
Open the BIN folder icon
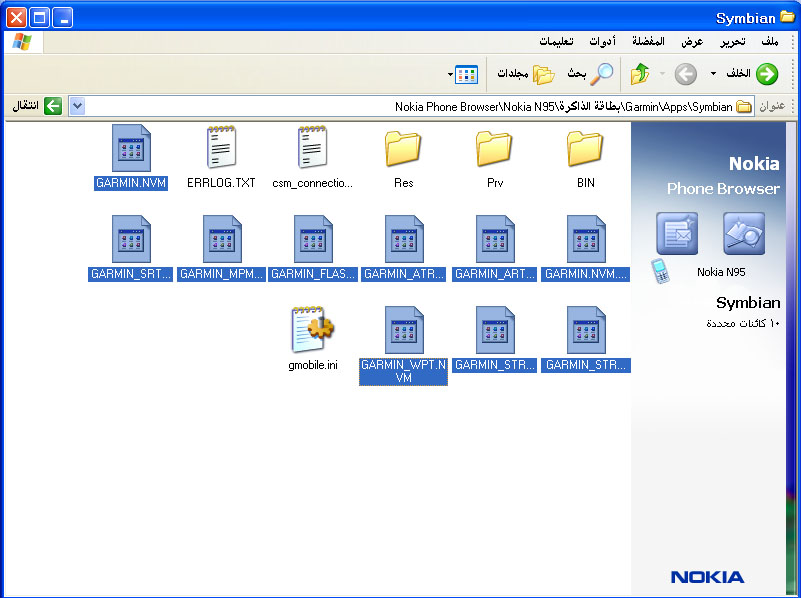click(x=585, y=149)
